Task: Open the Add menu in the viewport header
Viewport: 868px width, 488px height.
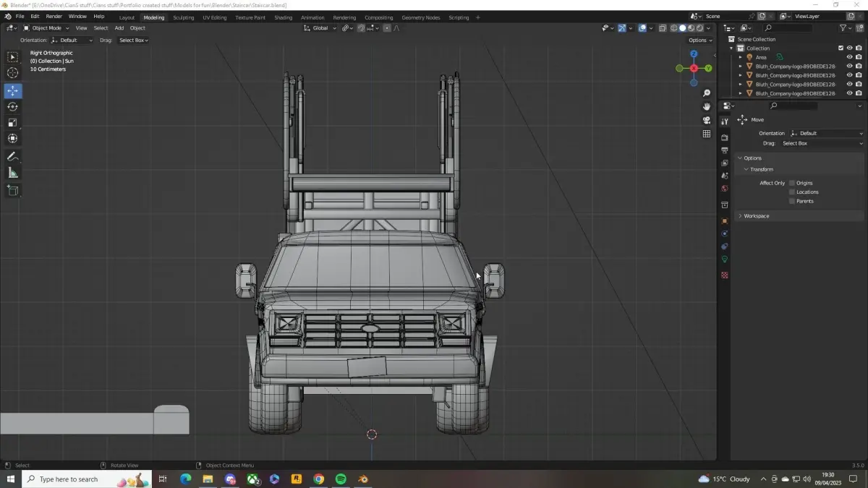Action: [x=119, y=28]
